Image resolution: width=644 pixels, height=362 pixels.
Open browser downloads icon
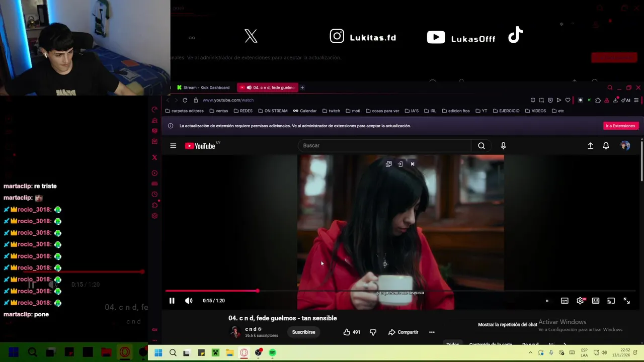click(x=615, y=100)
